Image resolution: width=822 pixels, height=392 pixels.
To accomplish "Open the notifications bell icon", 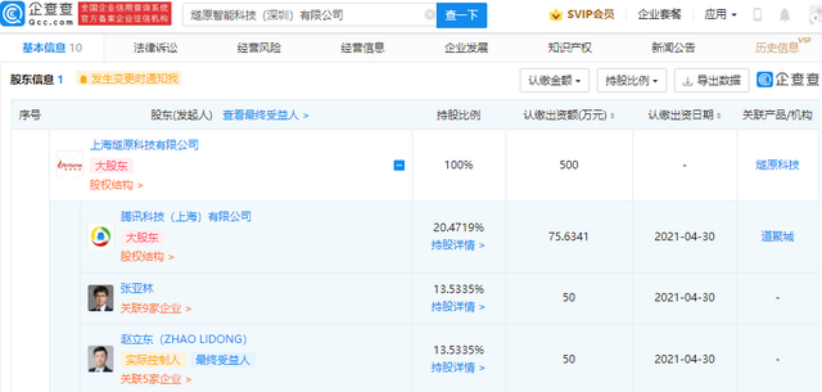I will point(784,15).
